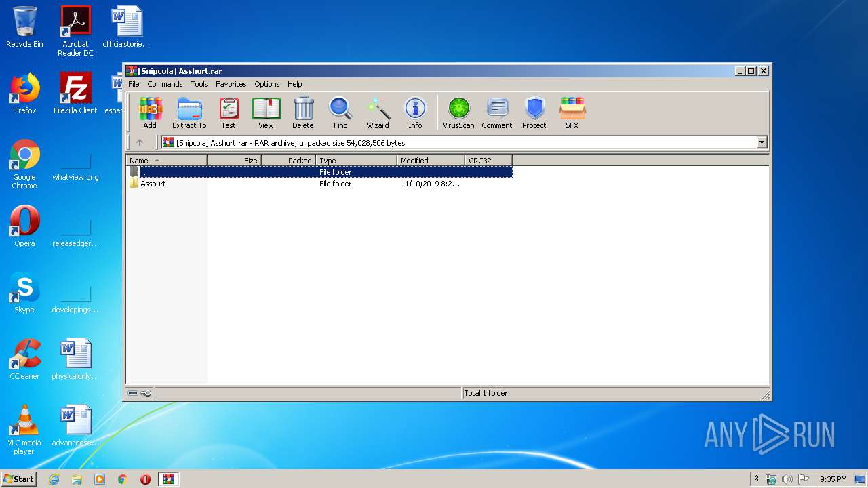
Task: Open the CCleaner desktop shortcut
Action: point(24,359)
